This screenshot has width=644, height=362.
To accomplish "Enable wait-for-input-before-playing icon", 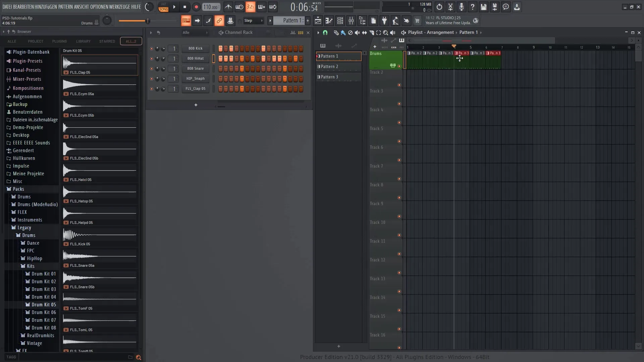I will coord(239,7).
